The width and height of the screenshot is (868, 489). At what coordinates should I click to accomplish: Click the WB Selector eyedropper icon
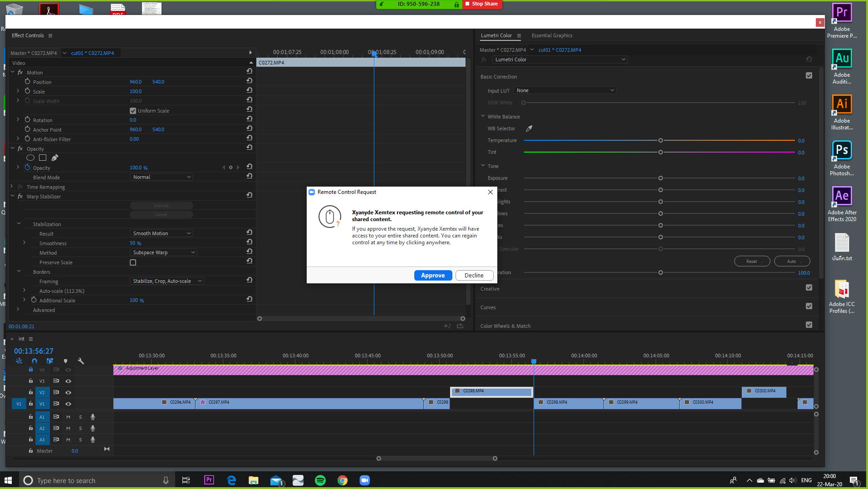(529, 128)
